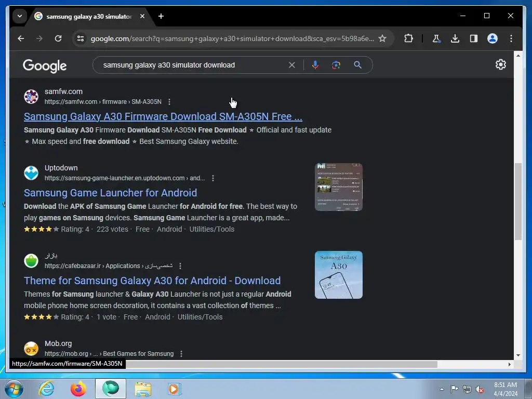Open Google quick settings gear
532x399 pixels.
500,64
